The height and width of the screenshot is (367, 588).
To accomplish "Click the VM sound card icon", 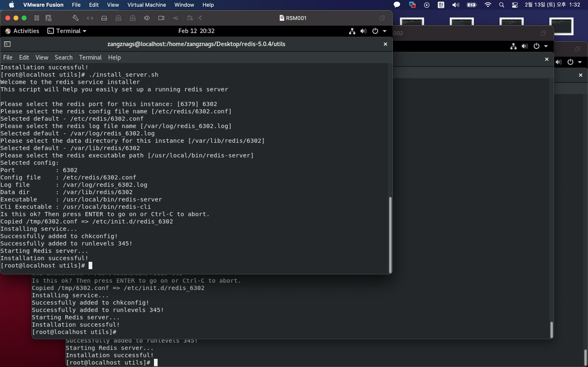I will pyautogui.click(x=147, y=18).
